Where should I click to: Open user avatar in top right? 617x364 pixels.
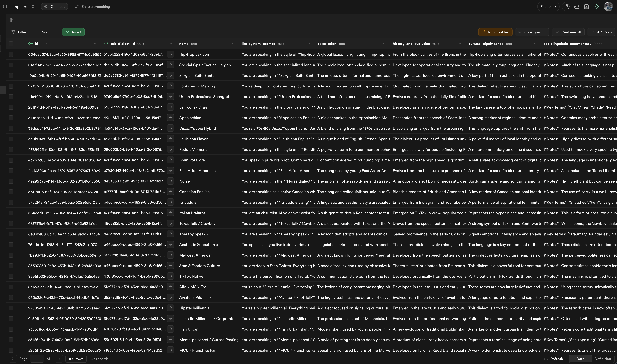coord(608,7)
